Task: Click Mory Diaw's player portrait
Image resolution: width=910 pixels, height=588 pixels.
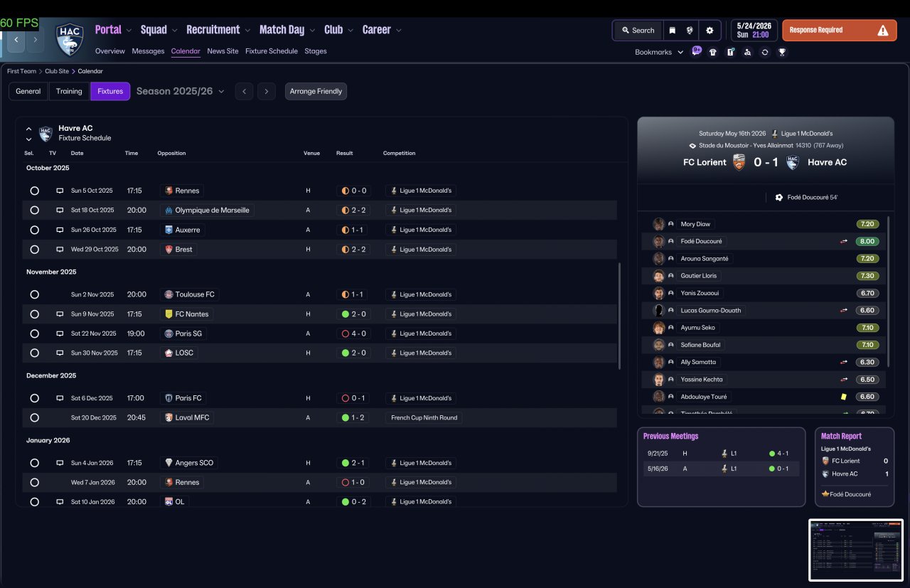Action: pyautogui.click(x=659, y=224)
